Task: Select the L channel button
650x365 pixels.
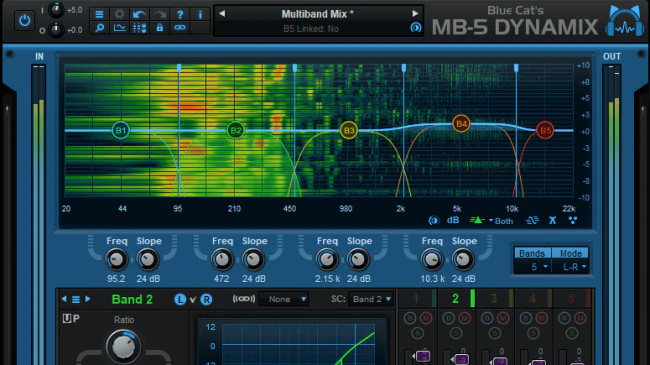Action: (x=180, y=299)
